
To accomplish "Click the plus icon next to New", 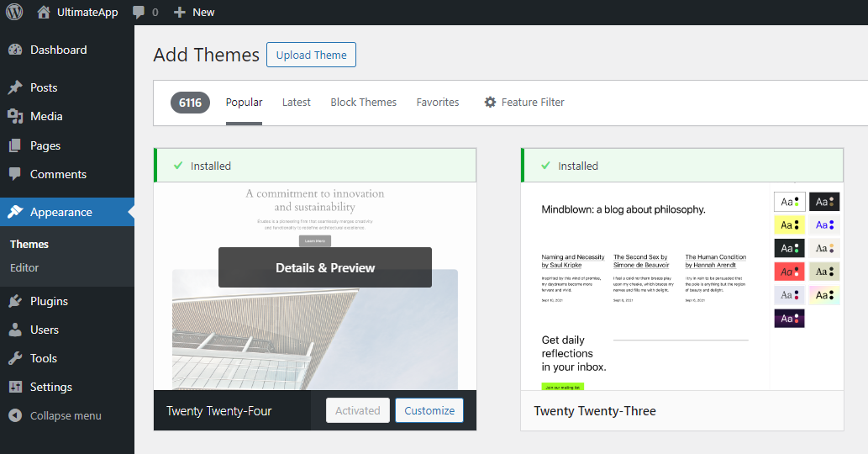I will tap(179, 12).
